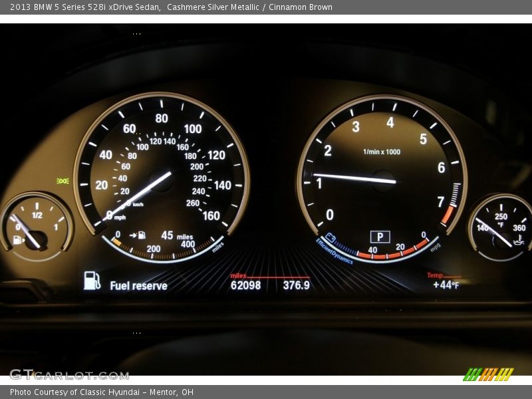Viewport: 532px width, 399px height.
Task: Click the 1/2 mark on fuel gauge
Action: [x=37, y=215]
